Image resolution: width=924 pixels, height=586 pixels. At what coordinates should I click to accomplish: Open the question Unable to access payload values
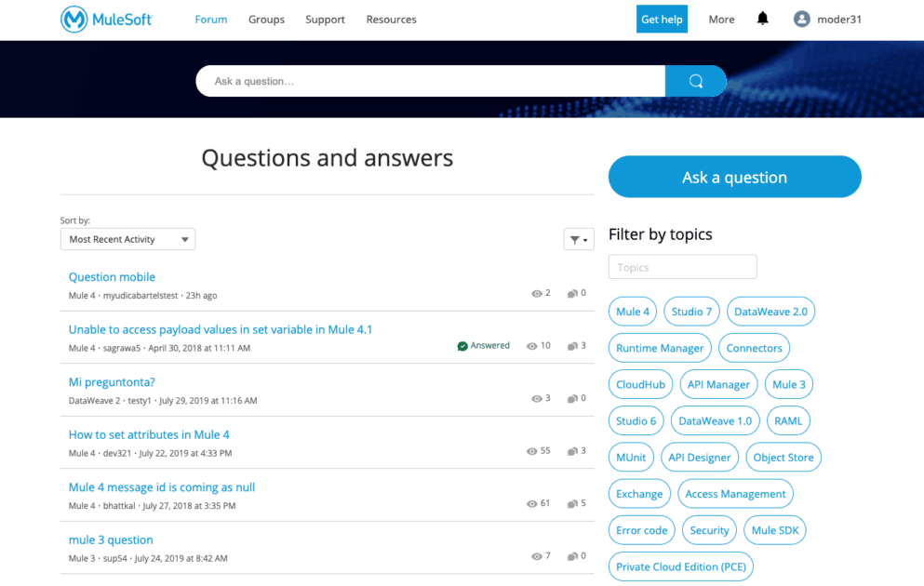[x=220, y=328]
